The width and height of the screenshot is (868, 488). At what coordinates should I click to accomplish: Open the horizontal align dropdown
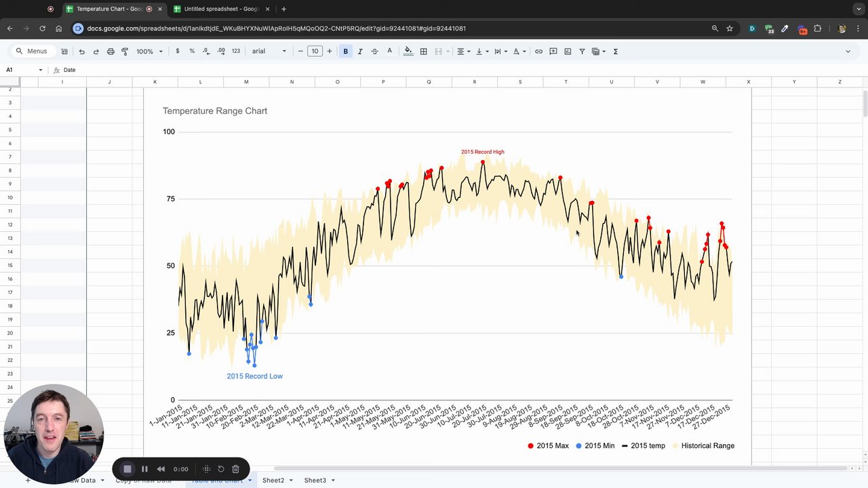pos(463,52)
